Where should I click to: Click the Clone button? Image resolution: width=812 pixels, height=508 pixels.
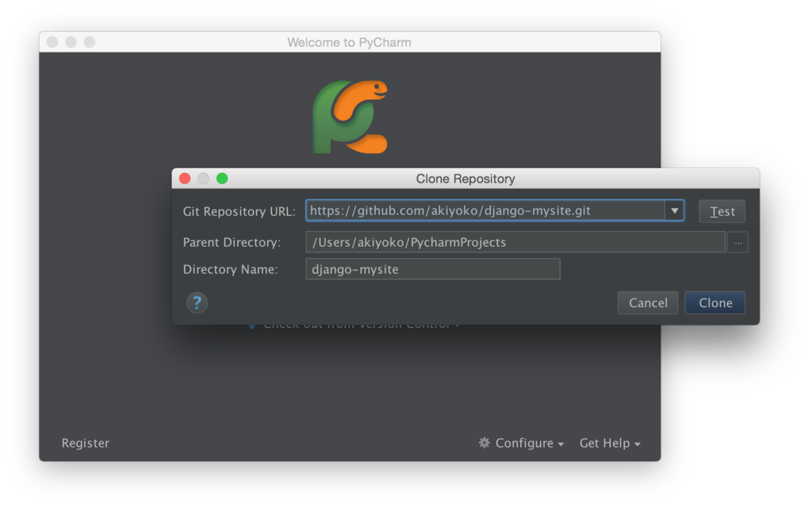click(715, 302)
